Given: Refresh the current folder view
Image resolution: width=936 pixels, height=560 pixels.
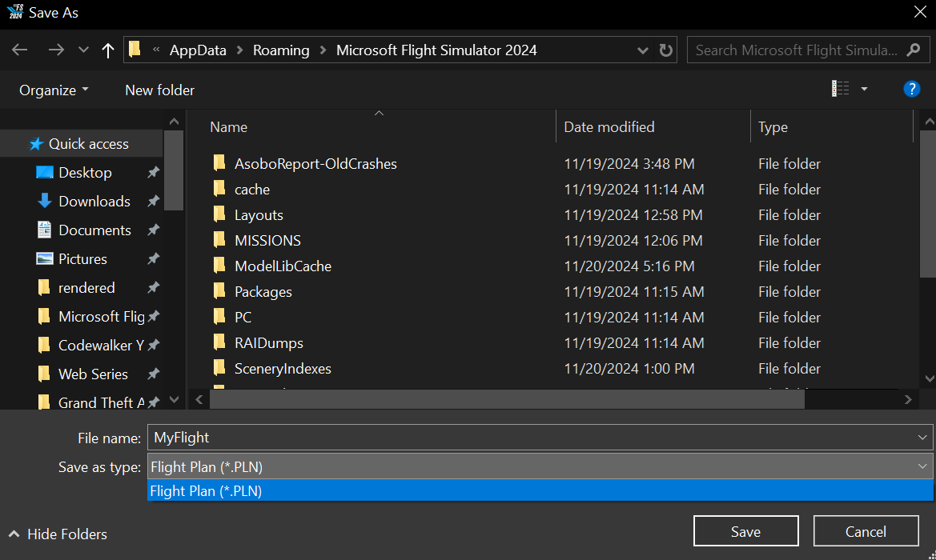Looking at the screenshot, I should tap(665, 50).
